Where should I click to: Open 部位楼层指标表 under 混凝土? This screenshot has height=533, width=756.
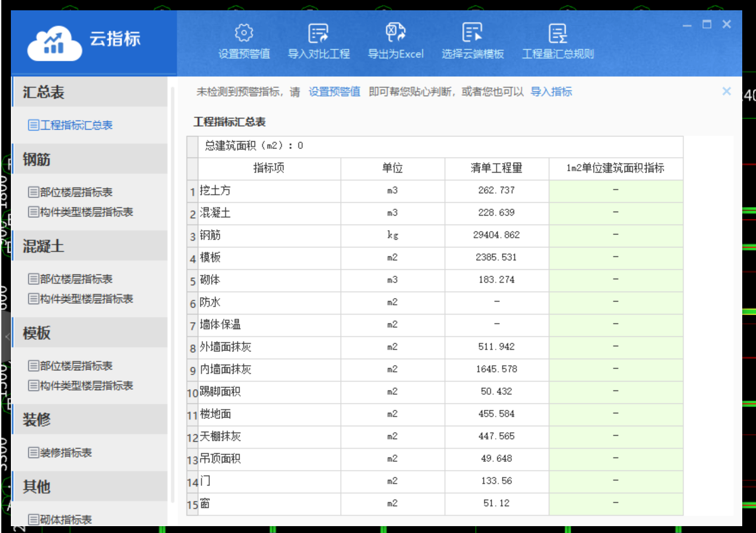pyautogui.click(x=71, y=279)
